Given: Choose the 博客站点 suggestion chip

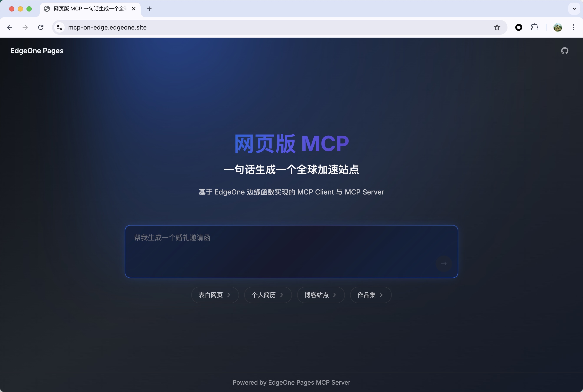Looking at the screenshot, I should (321, 295).
